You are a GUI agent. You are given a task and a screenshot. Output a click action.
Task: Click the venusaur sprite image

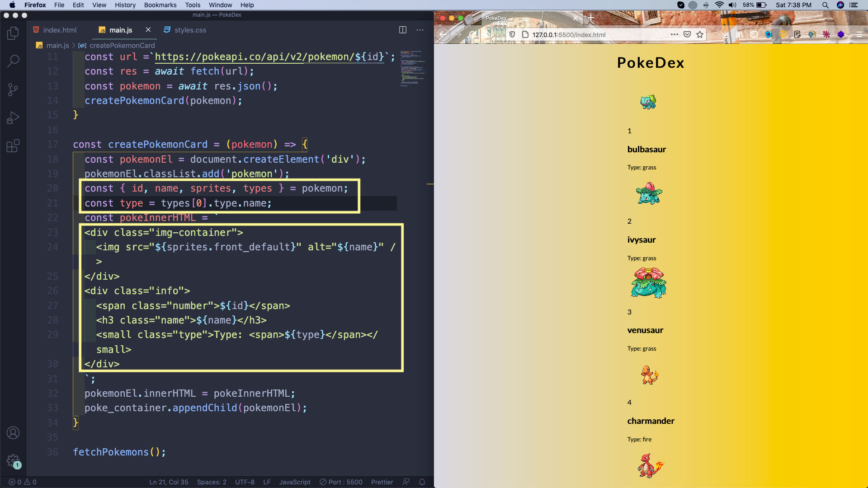pos(649,283)
